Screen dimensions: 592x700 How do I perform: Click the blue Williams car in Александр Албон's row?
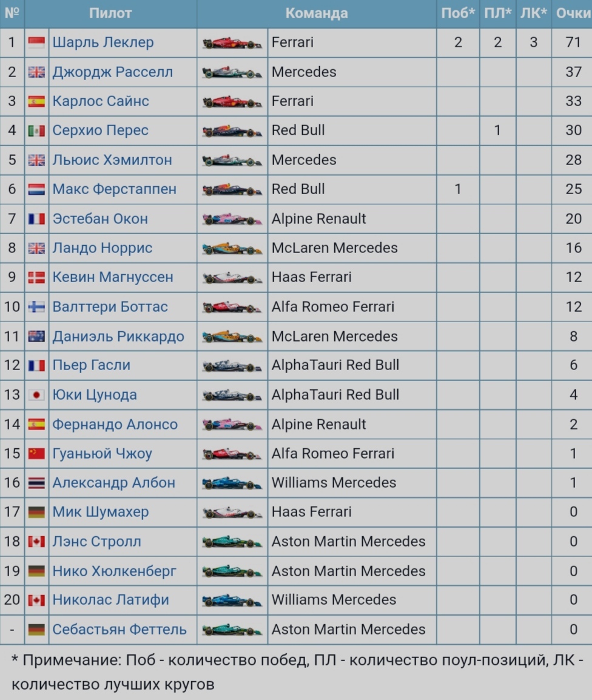click(x=232, y=483)
